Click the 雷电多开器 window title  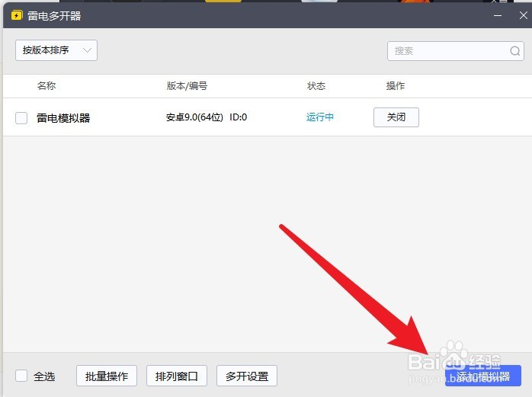(x=54, y=15)
